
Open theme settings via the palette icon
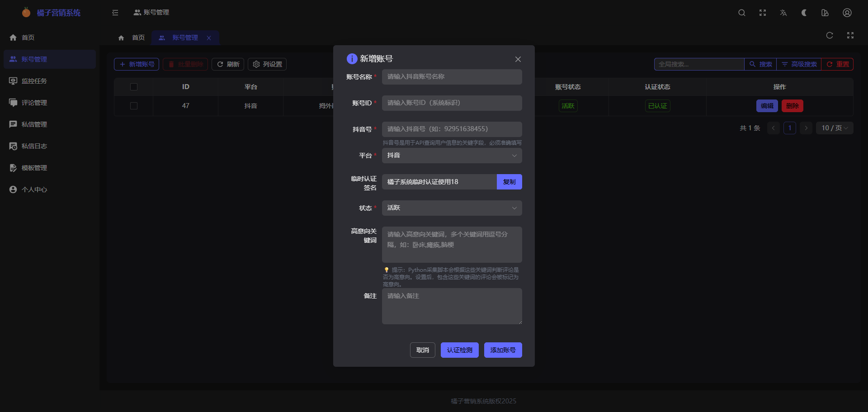[825, 13]
